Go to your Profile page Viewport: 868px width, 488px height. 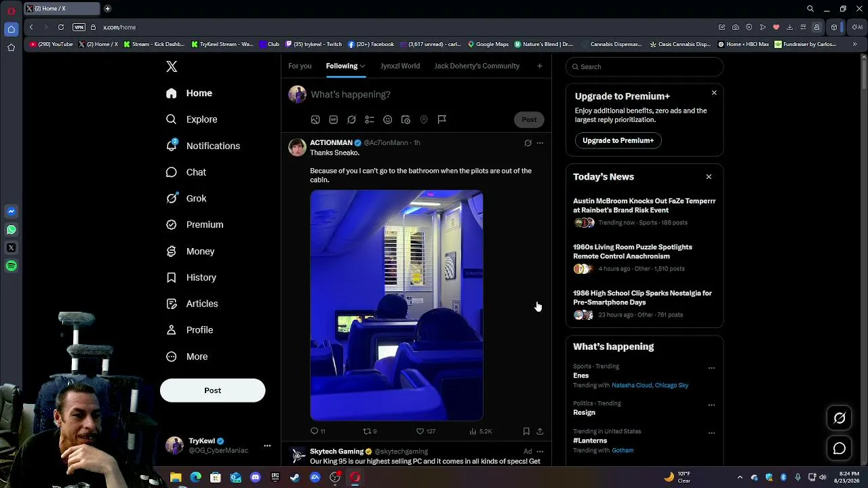point(189,330)
